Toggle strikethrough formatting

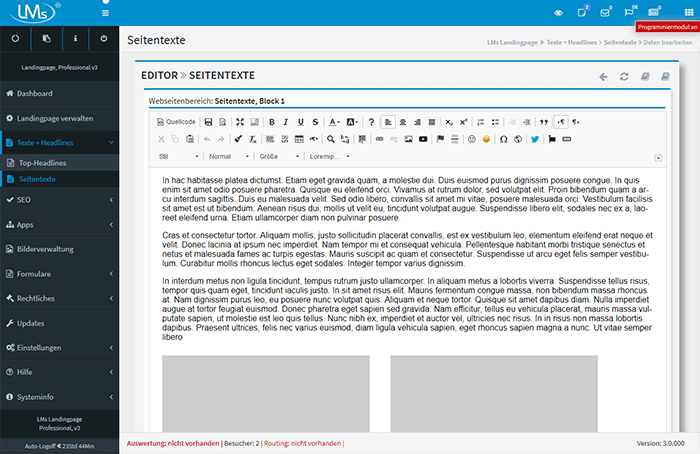pos(315,122)
